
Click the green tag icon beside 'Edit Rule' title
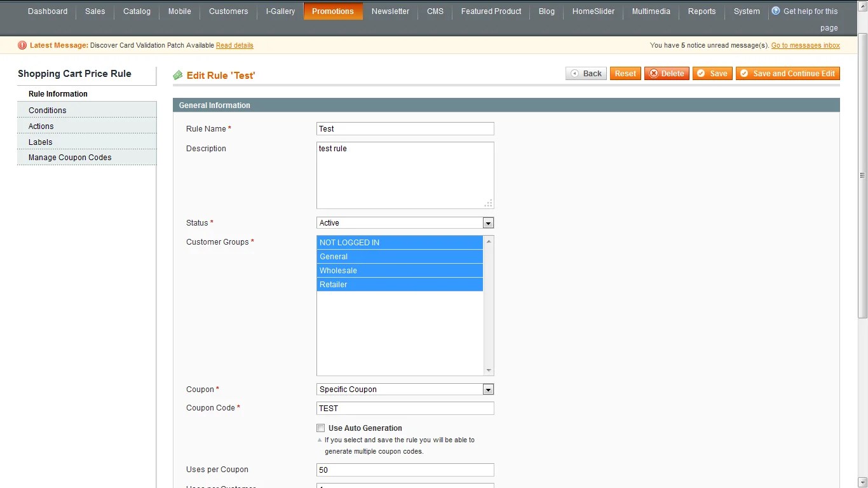click(x=178, y=74)
